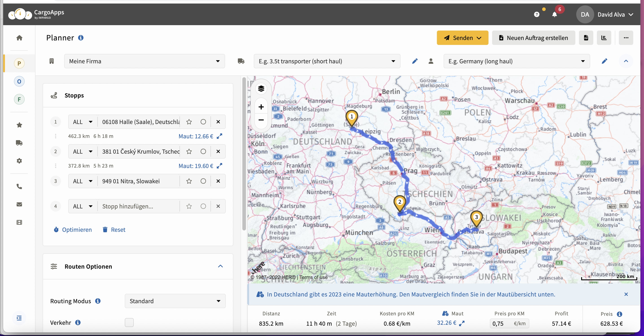Edit vehicle profile pencil icon
This screenshot has width=644, height=336.
[415, 61]
